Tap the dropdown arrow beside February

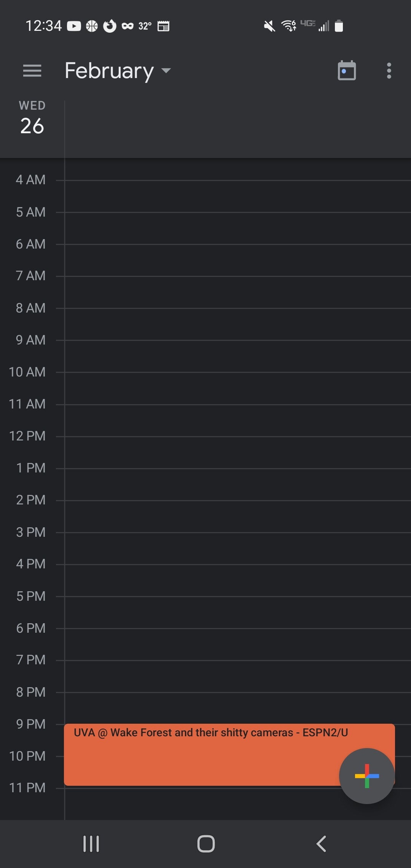[166, 71]
